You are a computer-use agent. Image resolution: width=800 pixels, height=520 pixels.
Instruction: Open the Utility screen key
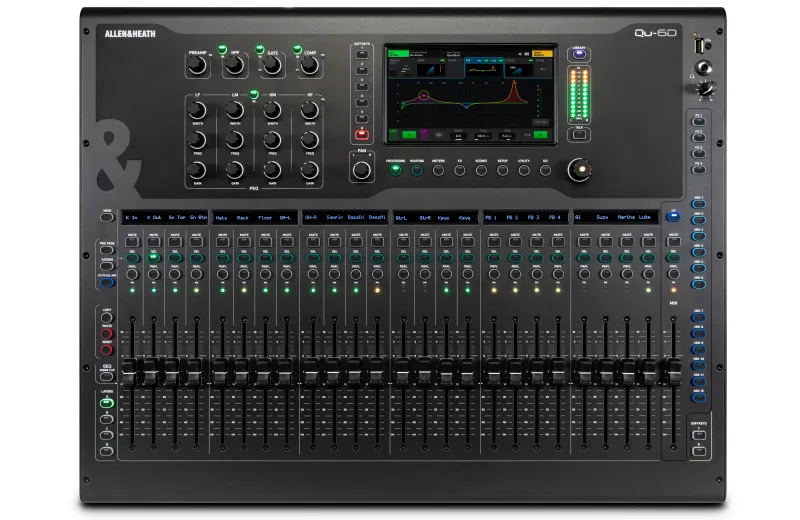click(524, 170)
